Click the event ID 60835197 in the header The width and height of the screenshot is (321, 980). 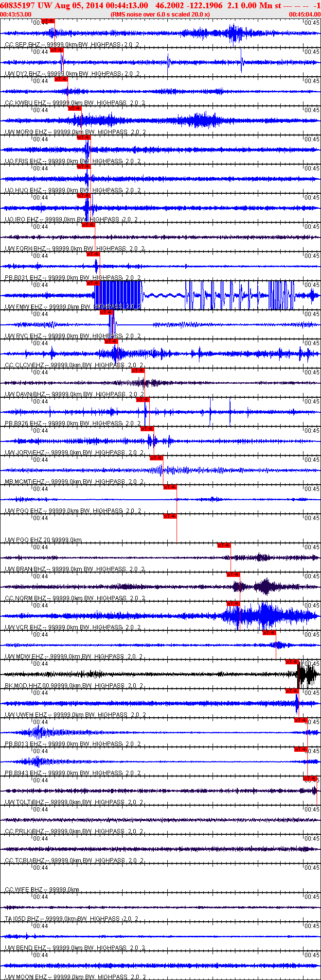click(17, 5)
